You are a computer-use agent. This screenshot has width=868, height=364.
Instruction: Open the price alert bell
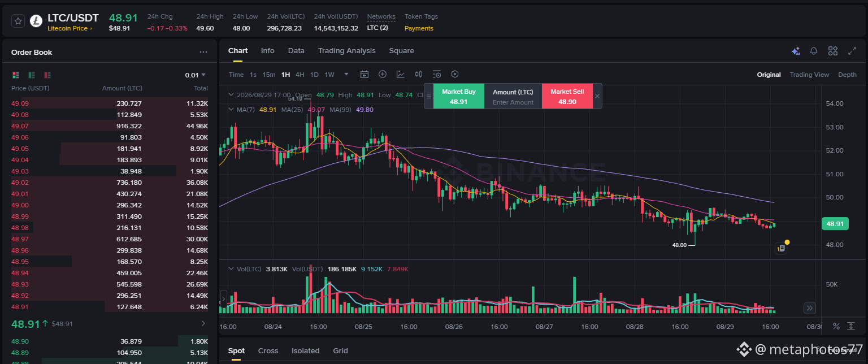pos(814,51)
